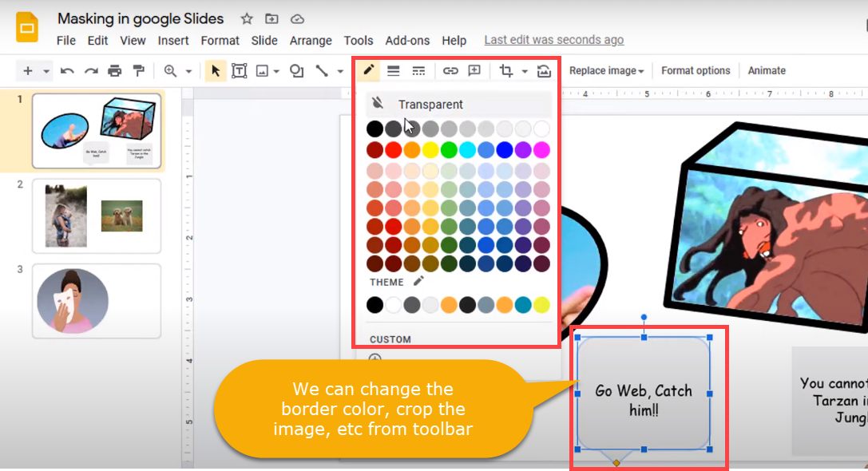Choose Transparent for the border color
Screen dimensions: 868x471
point(431,104)
